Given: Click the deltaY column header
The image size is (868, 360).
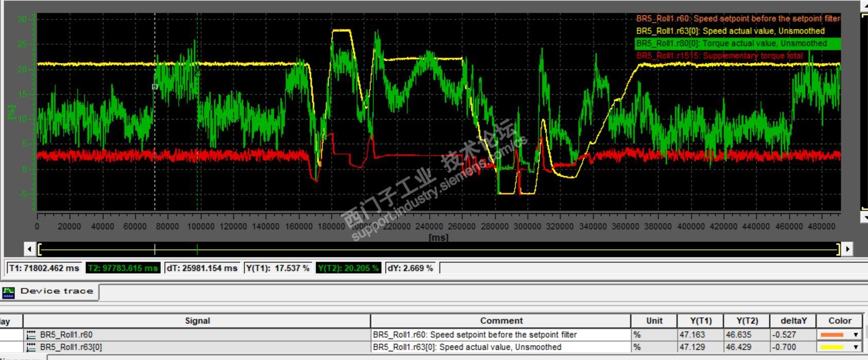Looking at the screenshot, I should coord(793,321).
